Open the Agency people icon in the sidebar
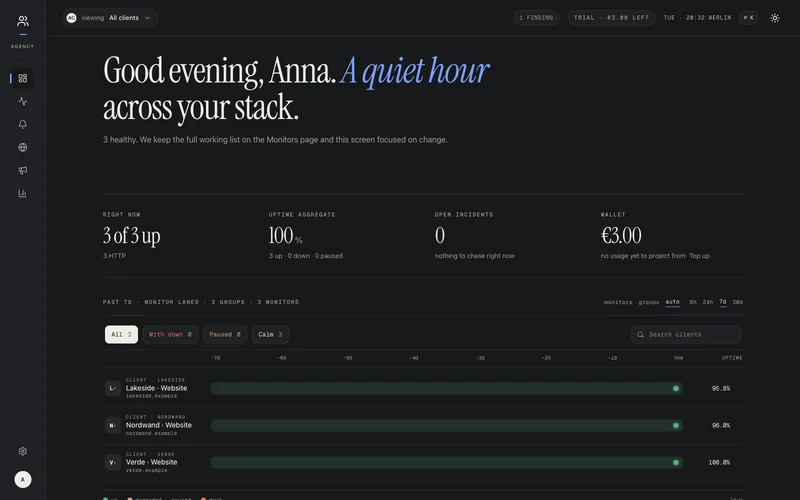This screenshot has width=800, height=500. [x=22, y=21]
